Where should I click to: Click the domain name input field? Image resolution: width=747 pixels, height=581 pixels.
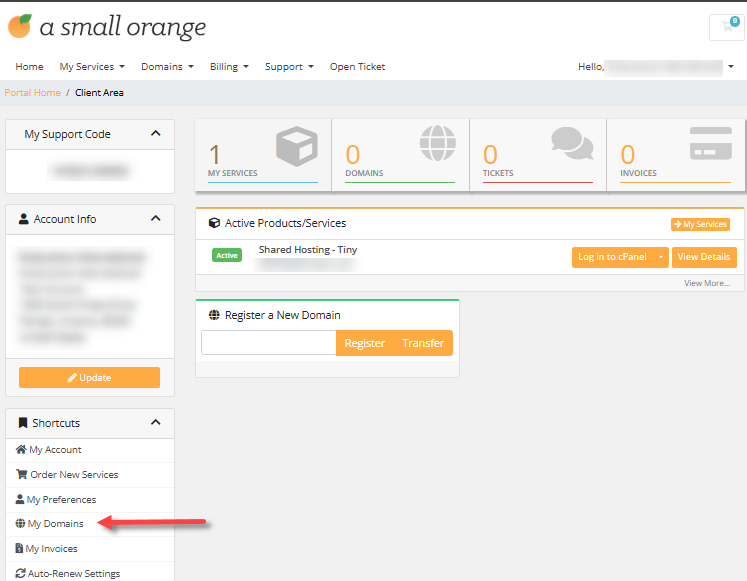pyautogui.click(x=269, y=343)
